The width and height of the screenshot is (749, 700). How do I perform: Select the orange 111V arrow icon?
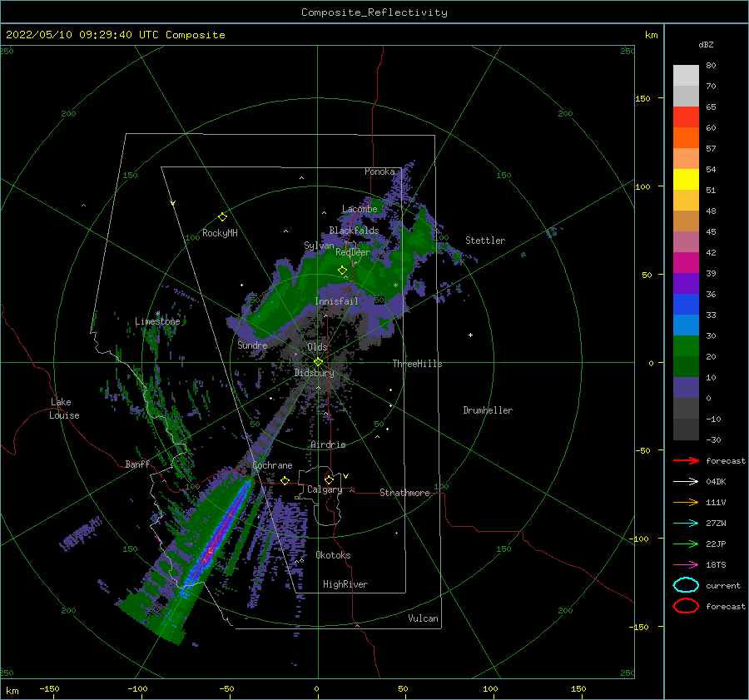click(686, 502)
